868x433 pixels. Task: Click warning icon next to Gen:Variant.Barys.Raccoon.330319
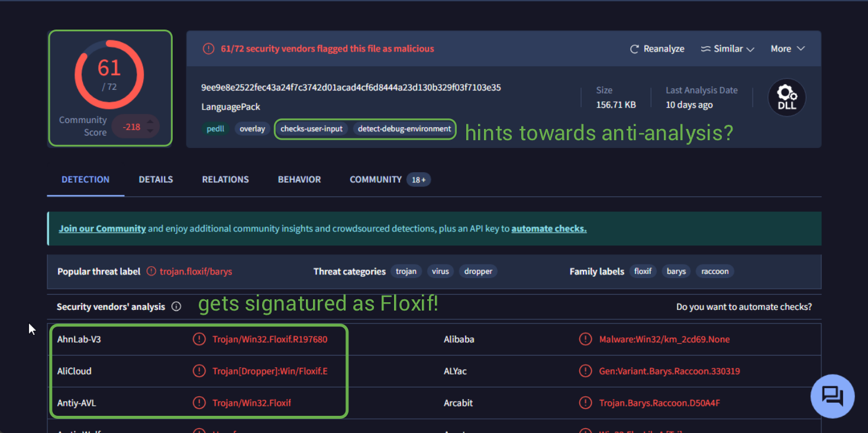(x=585, y=371)
